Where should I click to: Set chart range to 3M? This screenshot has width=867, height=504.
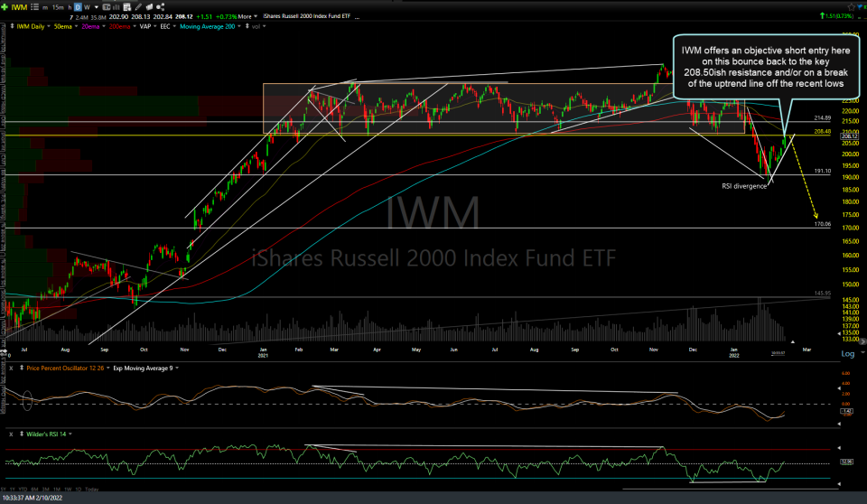click(x=45, y=489)
